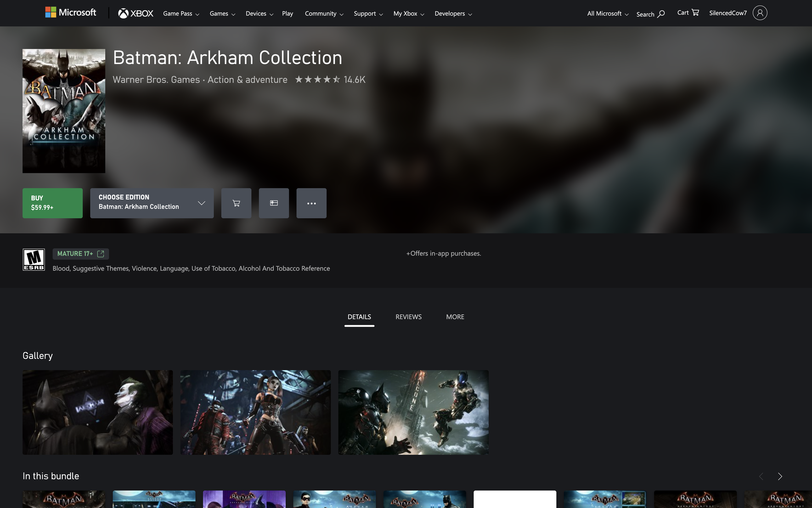
Task: Open the All Microsoft dropdown
Action: point(608,14)
